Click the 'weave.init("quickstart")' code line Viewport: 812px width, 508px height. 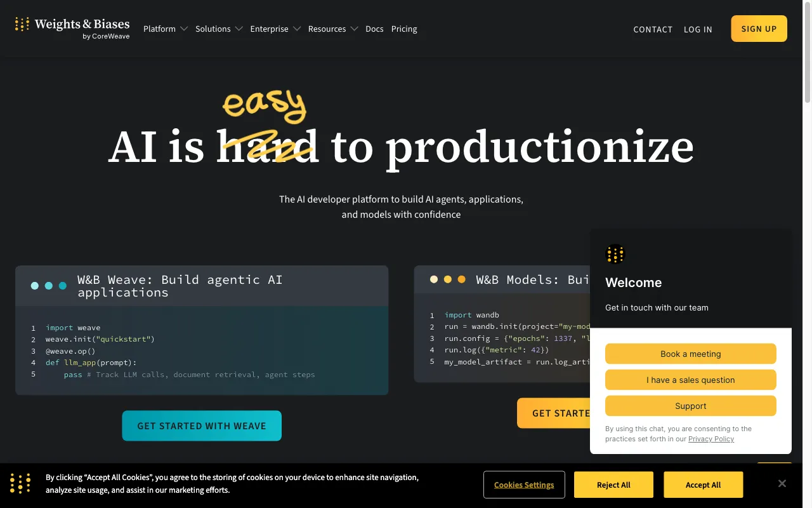click(x=100, y=339)
